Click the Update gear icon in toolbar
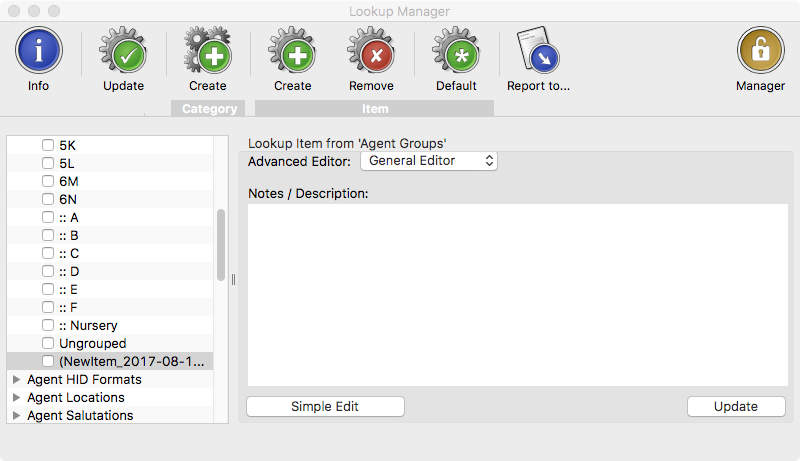This screenshot has height=461, width=800. pyautogui.click(x=123, y=50)
